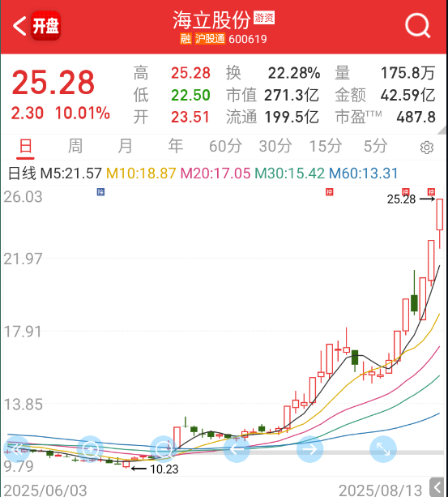Image resolution: width=448 pixels, height=497 pixels.
Task: Tap the stock code 600619
Action: [248, 39]
